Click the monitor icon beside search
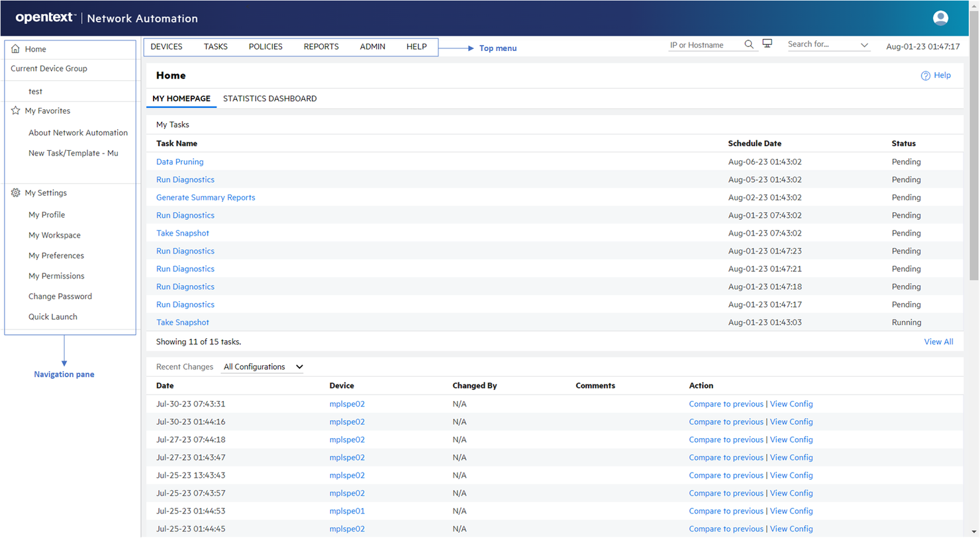Image resolution: width=980 pixels, height=538 pixels. 767,44
